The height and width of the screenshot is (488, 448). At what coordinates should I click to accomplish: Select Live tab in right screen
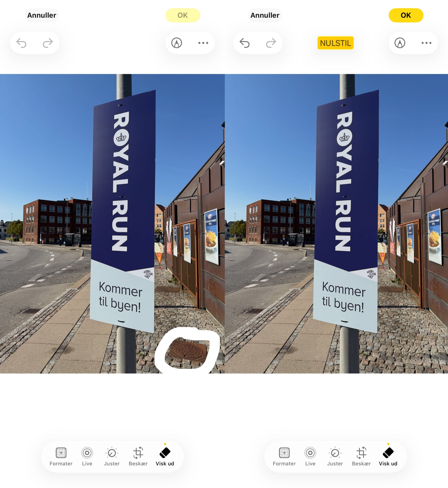pos(310,457)
